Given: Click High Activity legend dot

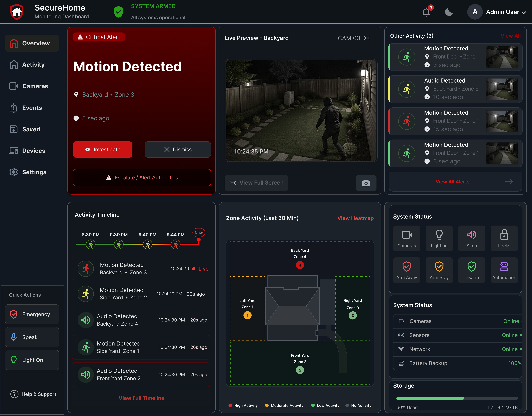Looking at the screenshot, I should (x=230, y=406).
